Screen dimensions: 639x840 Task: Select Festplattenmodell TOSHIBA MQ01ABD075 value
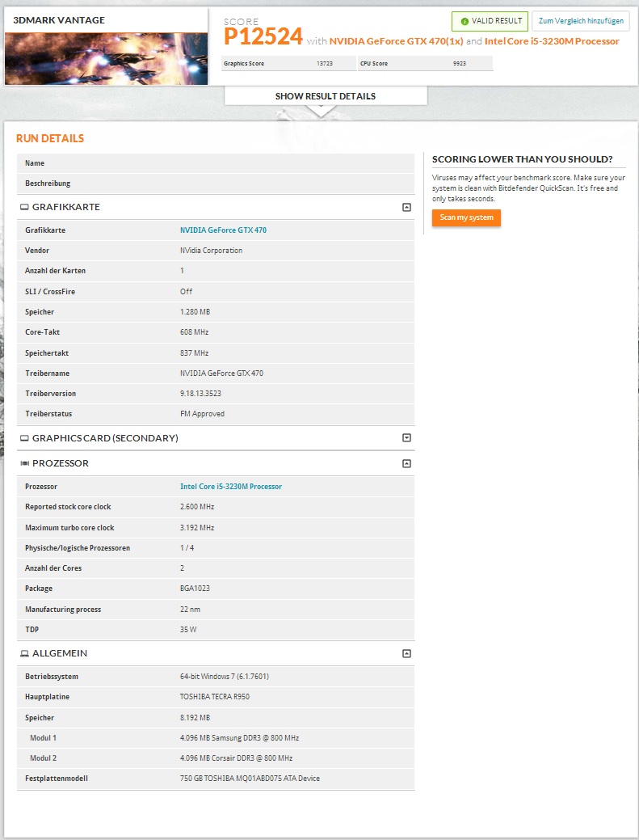pos(250,779)
